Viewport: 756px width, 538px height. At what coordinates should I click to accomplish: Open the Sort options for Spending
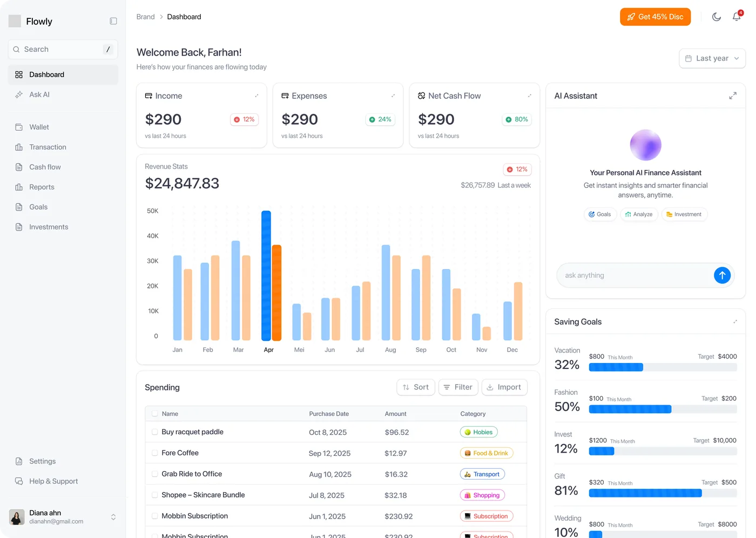[x=416, y=387]
